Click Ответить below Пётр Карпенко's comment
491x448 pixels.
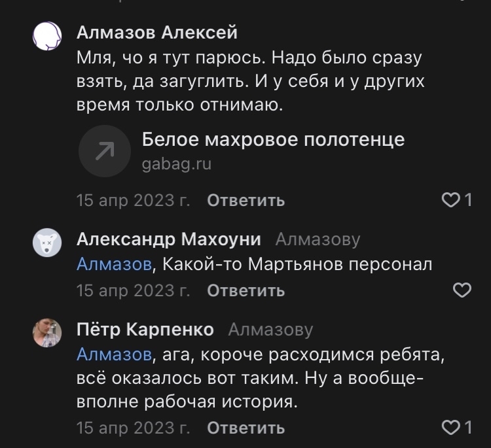[x=245, y=428]
